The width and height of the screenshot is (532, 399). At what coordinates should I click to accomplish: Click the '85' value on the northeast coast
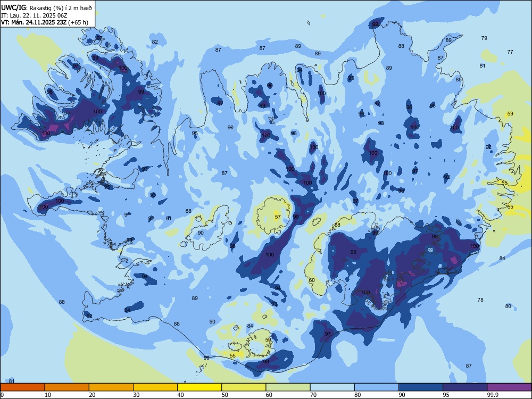tap(459, 80)
